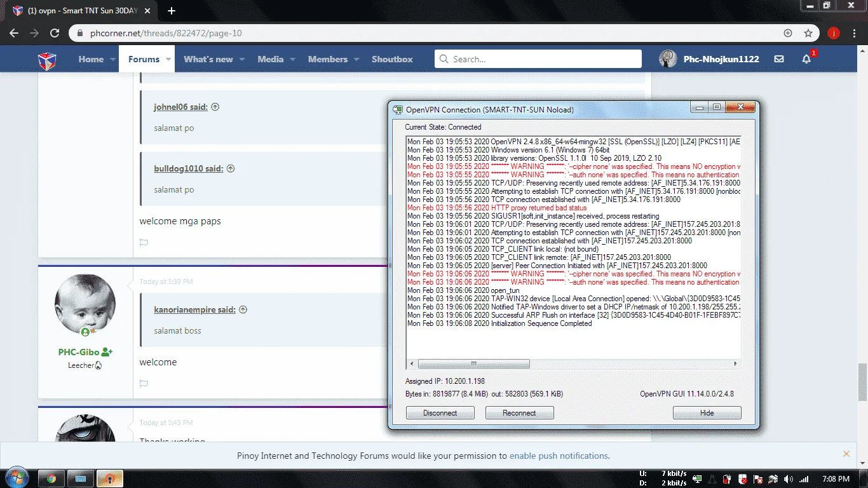The image size is (868, 488).
Task: Click 'Today at 5:45 PM' post timestamp
Action: 166,423
